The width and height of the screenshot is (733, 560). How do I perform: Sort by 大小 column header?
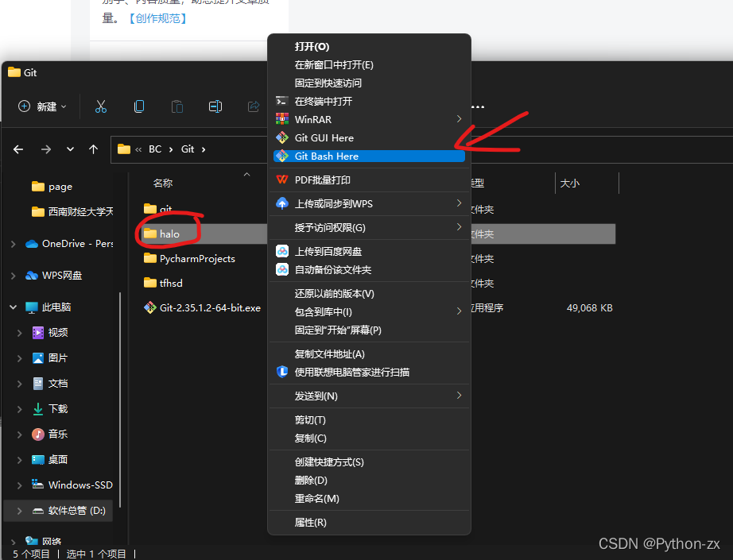[569, 183]
